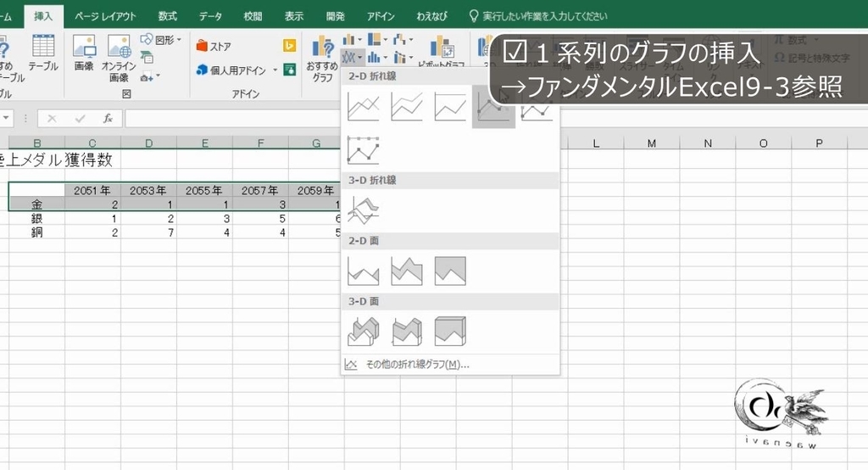Click the cell containing 2051年
The image size is (868, 470).
pyautogui.click(x=92, y=190)
